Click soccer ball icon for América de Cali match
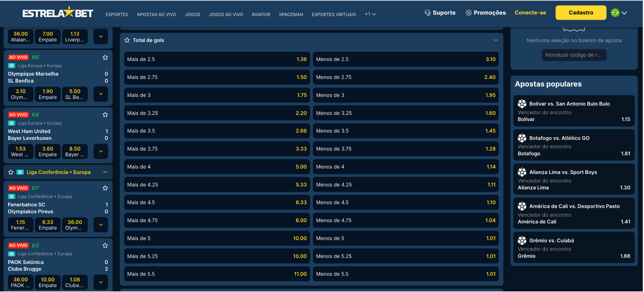This screenshot has height=292, width=644. (x=522, y=206)
